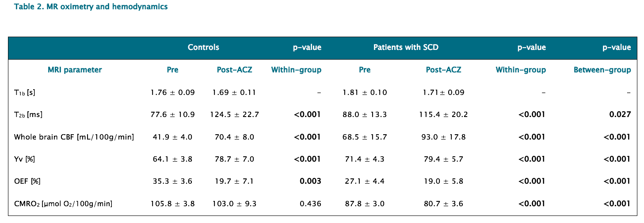Click the bold 0.003 p-value cell
644x223 pixels.
(x=310, y=181)
